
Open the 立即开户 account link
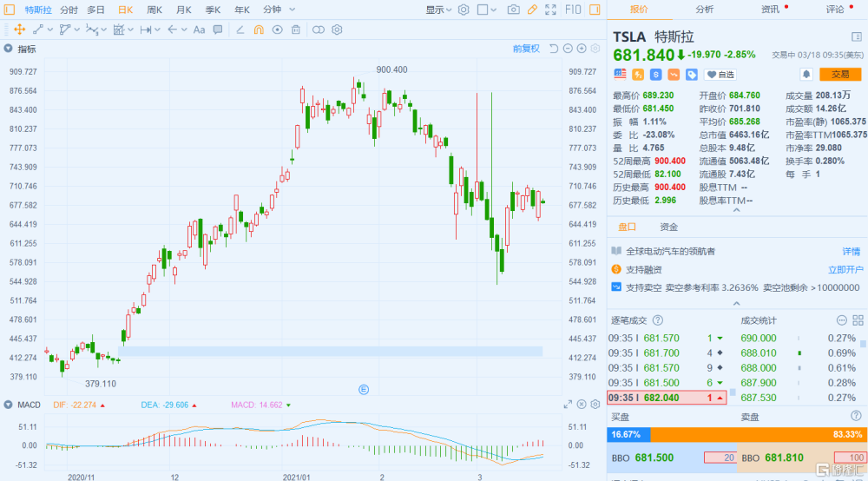point(845,269)
